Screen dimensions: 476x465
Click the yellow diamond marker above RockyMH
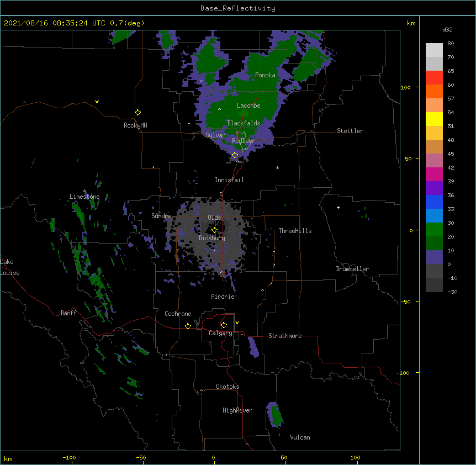138,113
